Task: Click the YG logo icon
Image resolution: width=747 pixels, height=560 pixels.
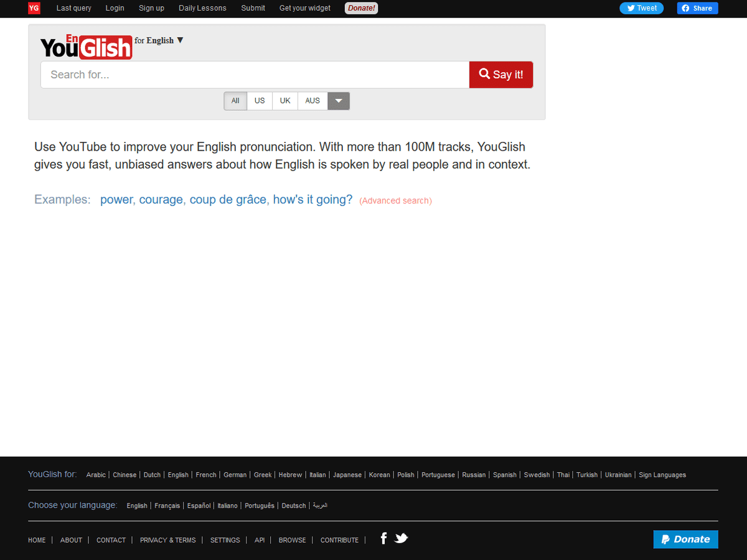Action: tap(34, 8)
